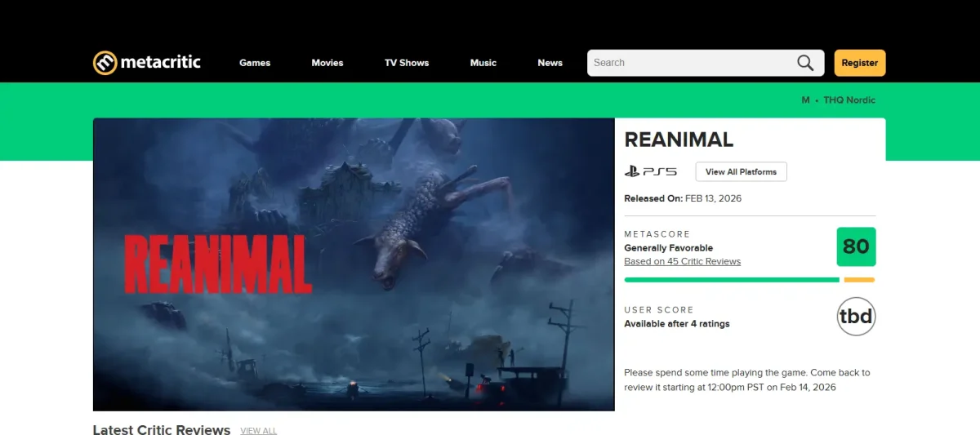Click the 'Please spend some time playing' notice
980x435 pixels.
point(747,380)
